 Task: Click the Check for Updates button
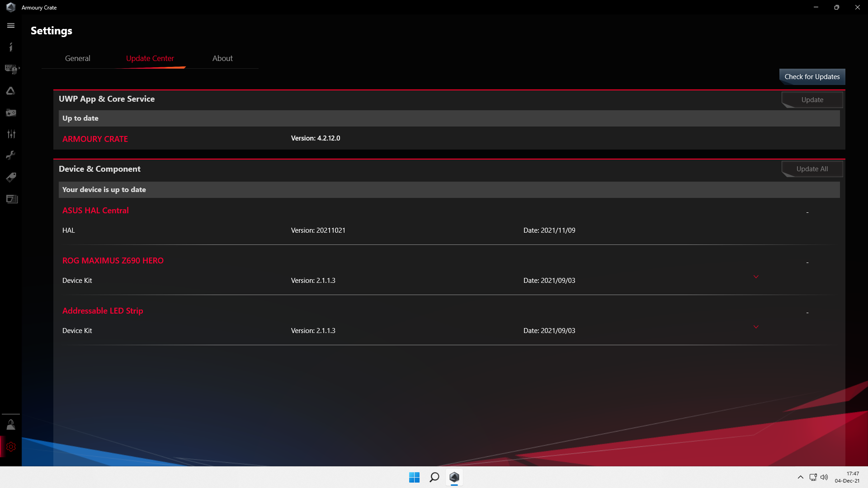[x=812, y=77]
